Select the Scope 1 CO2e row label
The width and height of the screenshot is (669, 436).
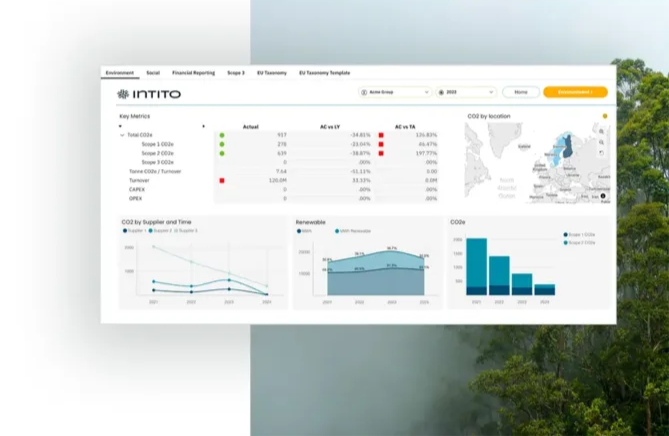[x=157, y=144]
